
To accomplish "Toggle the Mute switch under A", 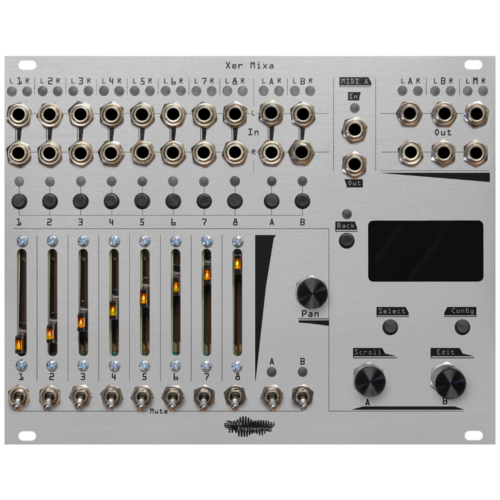I will [272, 398].
